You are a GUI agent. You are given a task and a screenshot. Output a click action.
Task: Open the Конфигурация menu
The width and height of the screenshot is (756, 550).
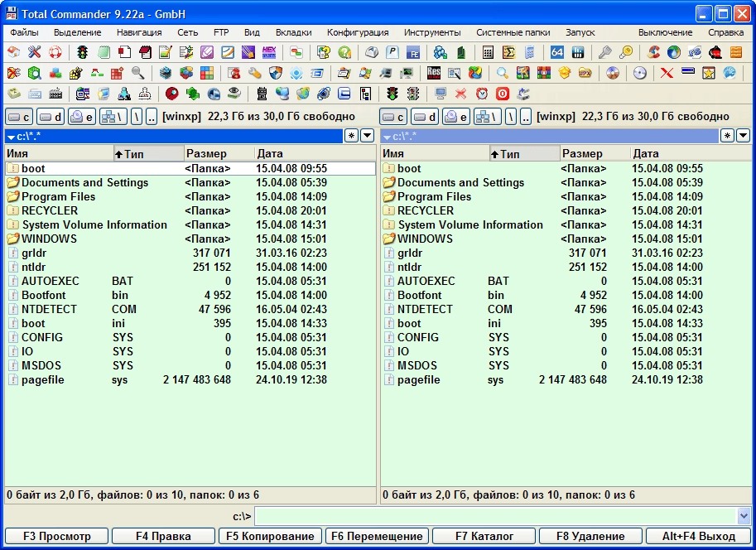click(x=358, y=32)
